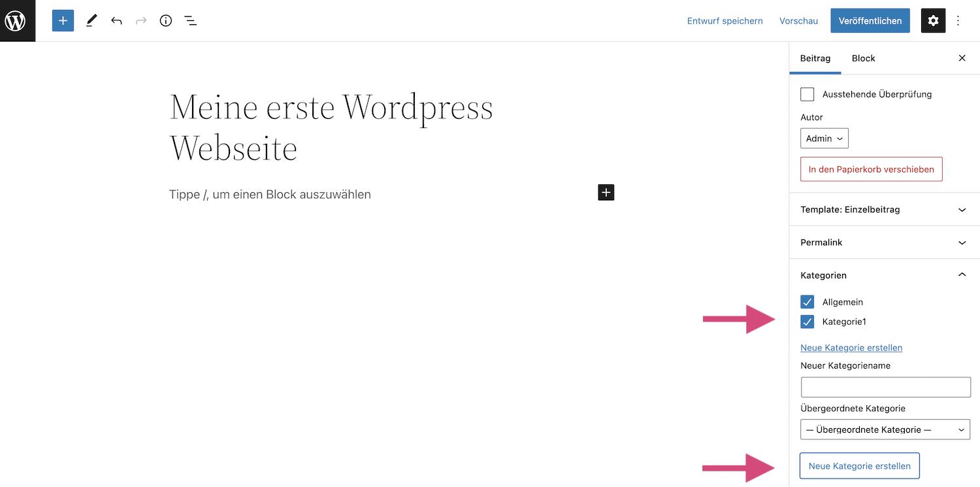980x487 pixels.
Task: Add block with inline plus button
Action: pos(606,192)
